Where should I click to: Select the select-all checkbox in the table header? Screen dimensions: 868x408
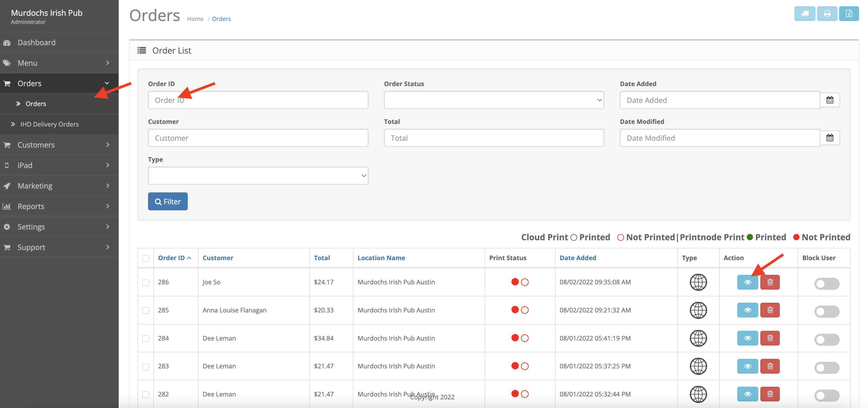point(145,258)
